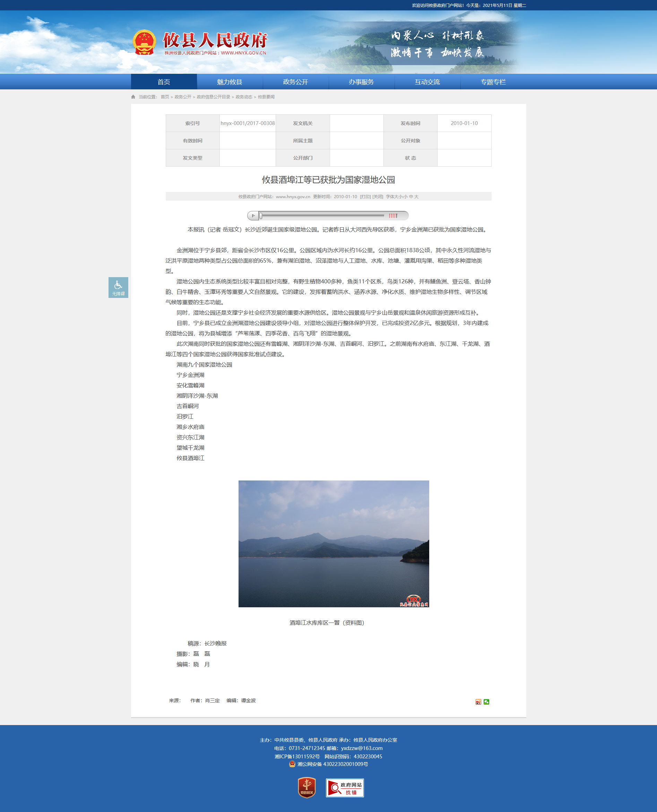Click the national emblem logo in header

(x=144, y=42)
